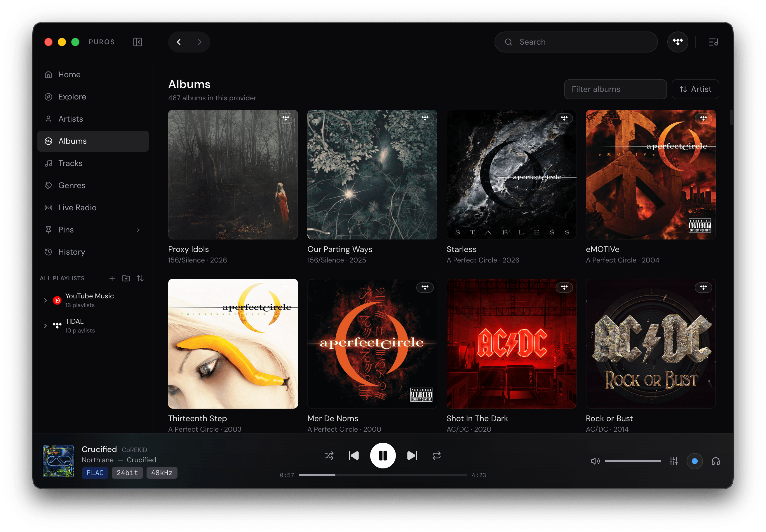Image resolution: width=766 pixels, height=532 pixels.
Task: Click TIDAL badge on Proxy Idols cover
Action: pyautogui.click(x=286, y=118)
